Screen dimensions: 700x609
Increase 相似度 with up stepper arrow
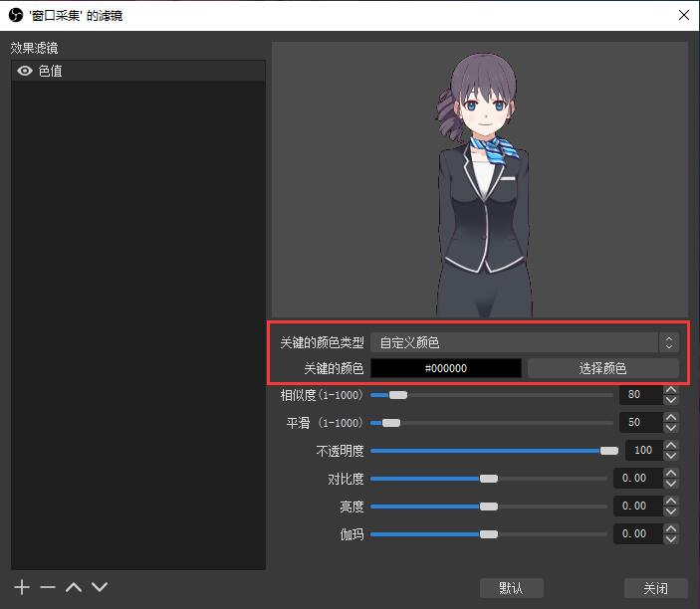click(x=670, y=390)
